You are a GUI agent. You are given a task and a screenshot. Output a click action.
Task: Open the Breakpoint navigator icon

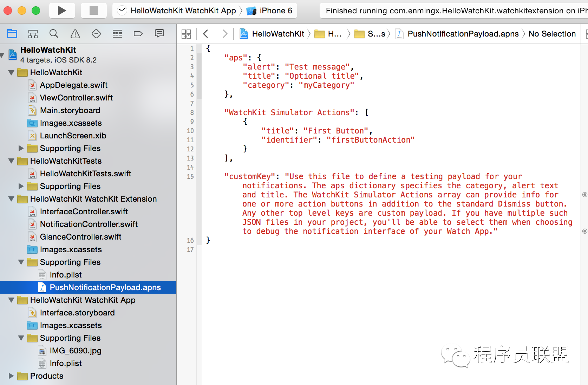(x=138, y=34)
